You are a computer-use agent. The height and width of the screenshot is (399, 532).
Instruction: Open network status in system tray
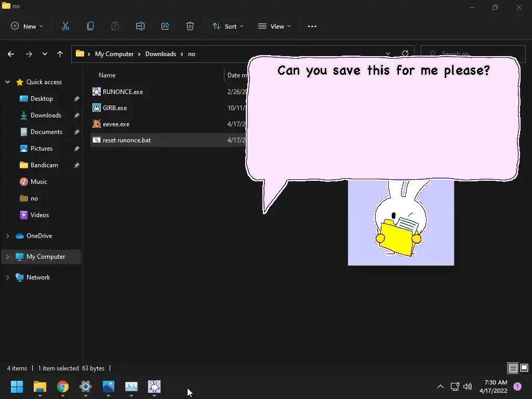[x=455, y=387]
